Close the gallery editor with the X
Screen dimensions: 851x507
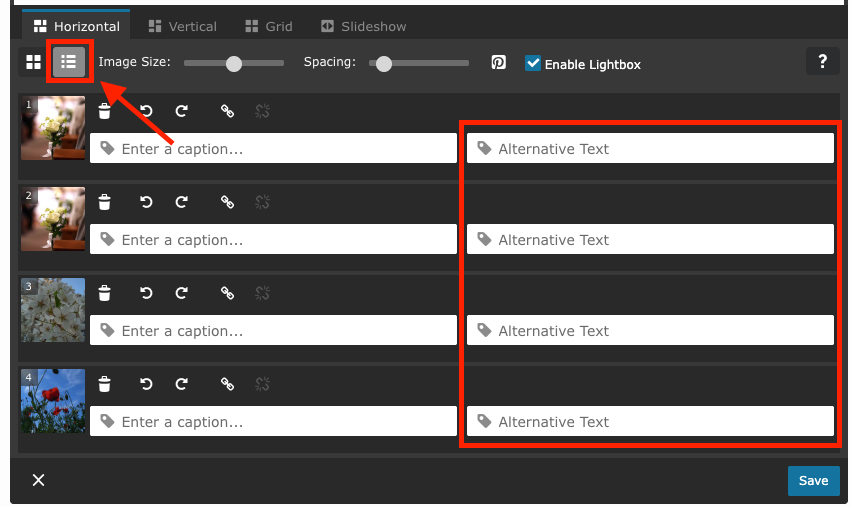[x=38, y=480]
